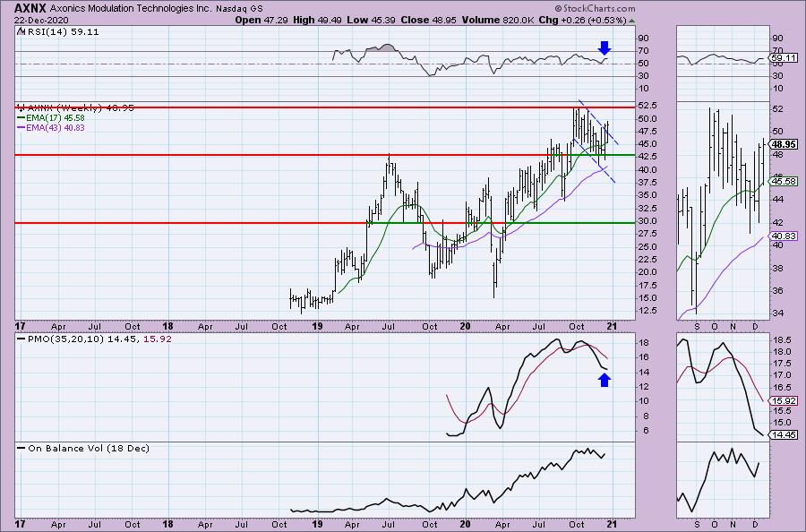Click the 40.83 EMA value tag
The height and width of the screenshot is (532, 806).
click(x=784, y=236)
